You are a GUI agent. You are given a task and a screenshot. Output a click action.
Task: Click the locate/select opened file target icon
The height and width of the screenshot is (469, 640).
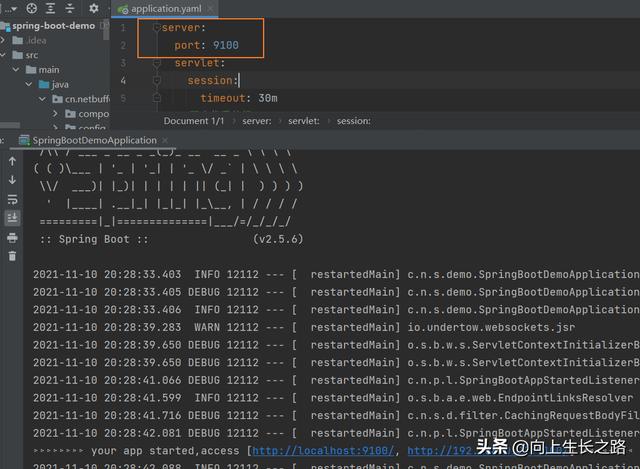(30, 8)
